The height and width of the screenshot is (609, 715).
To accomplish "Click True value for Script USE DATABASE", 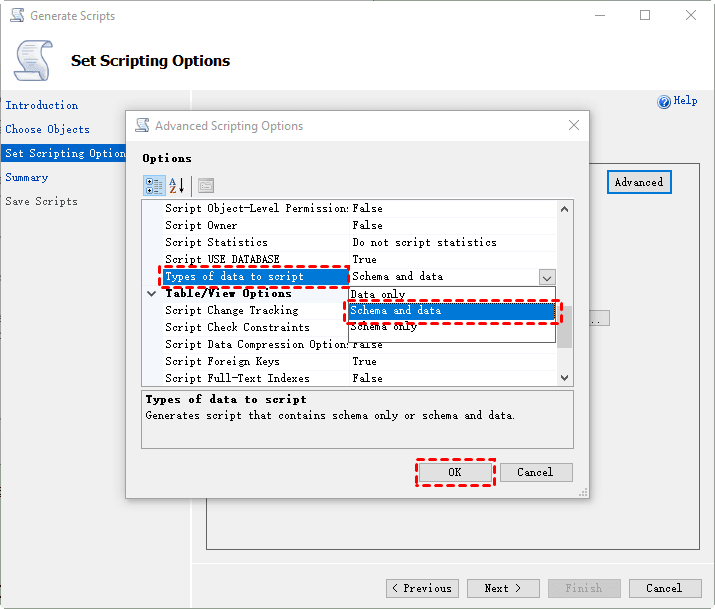I will [364, 259].
